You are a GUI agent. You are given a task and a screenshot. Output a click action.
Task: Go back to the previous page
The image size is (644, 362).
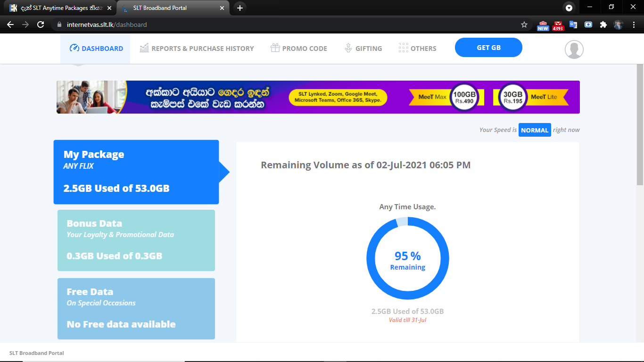(10, 25)
